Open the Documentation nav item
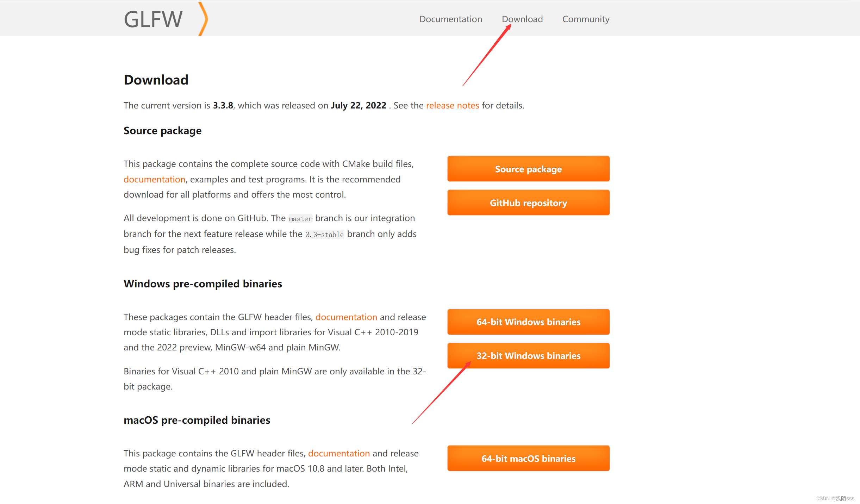 click(450, 19)
